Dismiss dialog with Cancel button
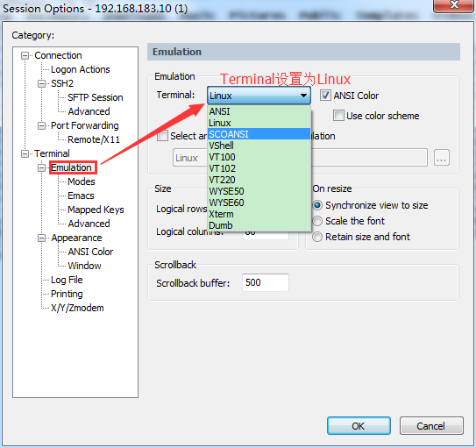 [431, 426]
